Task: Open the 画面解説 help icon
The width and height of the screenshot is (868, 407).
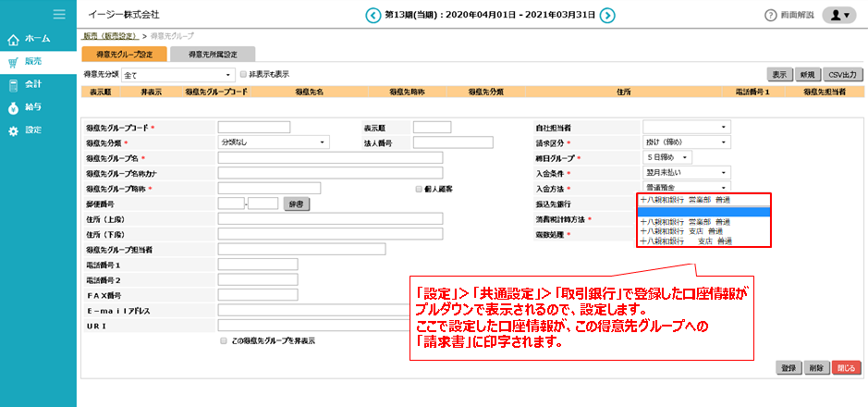Action: click(x=770, y=16)
